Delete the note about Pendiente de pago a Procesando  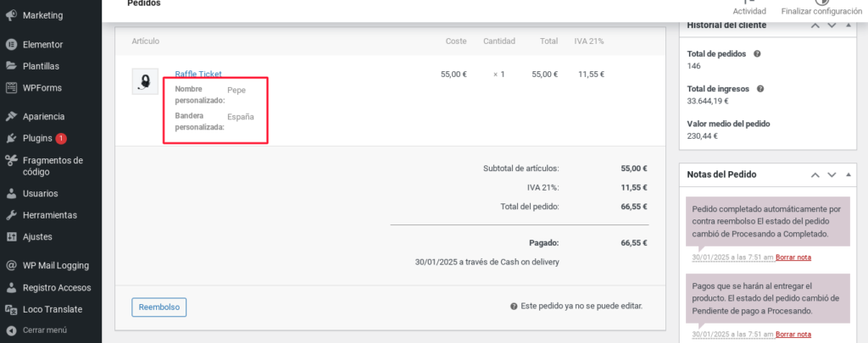(793, 335)
